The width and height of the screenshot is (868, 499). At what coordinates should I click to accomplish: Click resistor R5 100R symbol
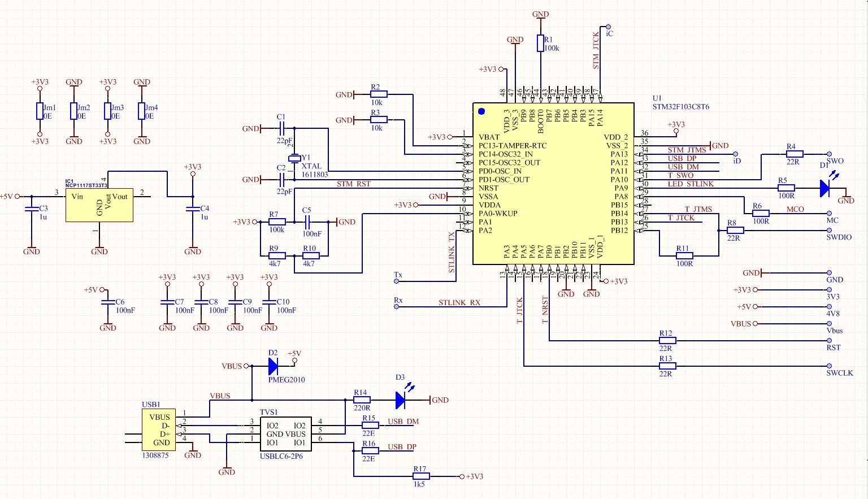[786, 188]
